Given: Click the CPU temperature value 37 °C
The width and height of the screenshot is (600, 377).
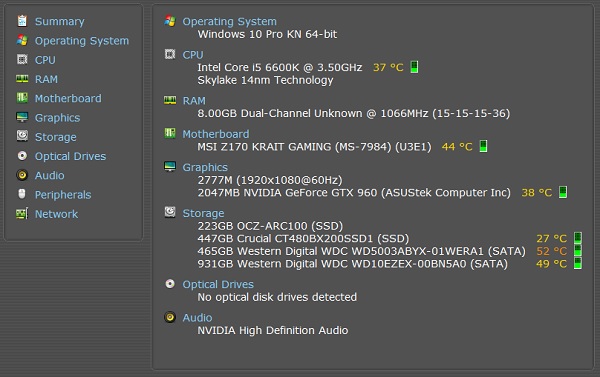Looking at the screenshot, I should pyautogui.click(x=388, y=67).
